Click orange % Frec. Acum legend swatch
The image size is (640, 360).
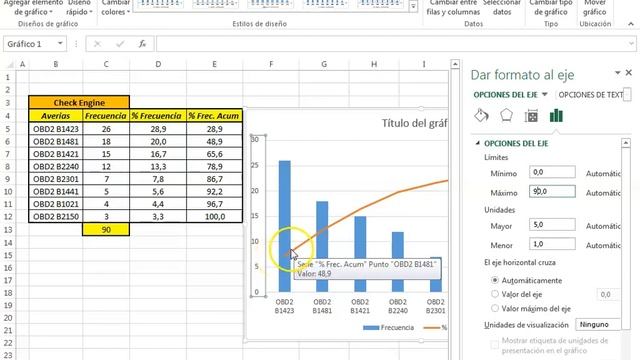click(x=431, y=327)
